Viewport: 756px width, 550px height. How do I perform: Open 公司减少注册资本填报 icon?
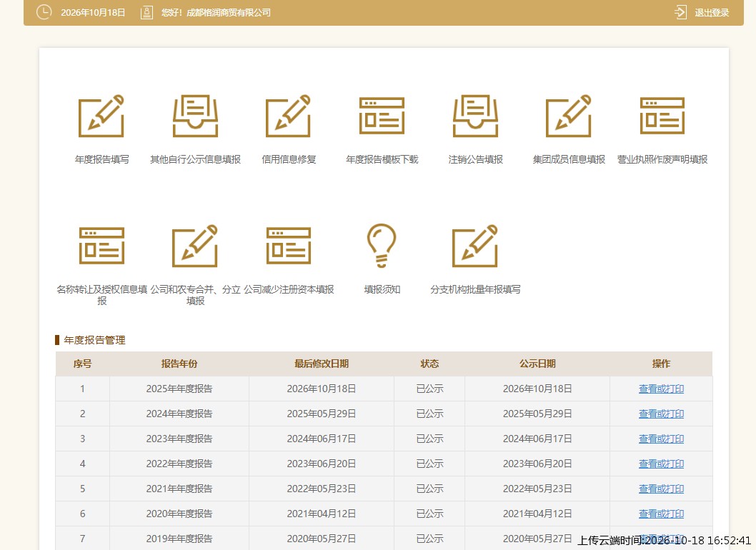[x=288, y=246]
